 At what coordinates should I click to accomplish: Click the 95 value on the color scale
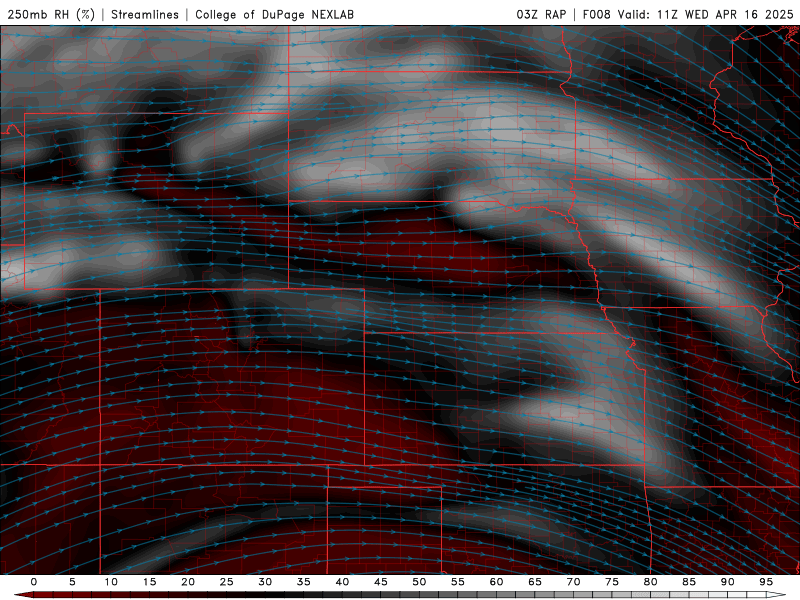coord(766,582)
